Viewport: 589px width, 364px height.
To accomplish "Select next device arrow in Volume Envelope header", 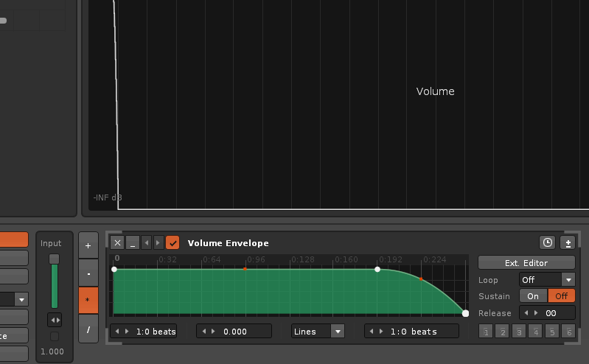I will point(158,242).
